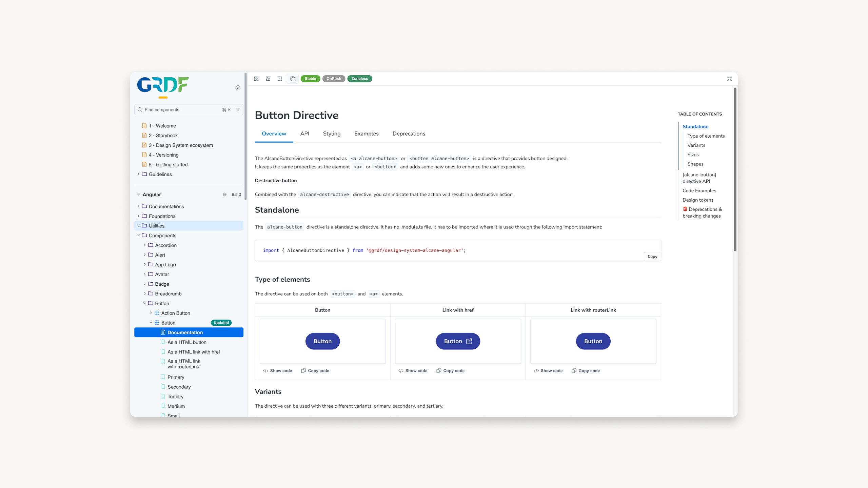Click Show code icon under Link with href
This screenshot has height=488, width=868.
click(401, 370)
